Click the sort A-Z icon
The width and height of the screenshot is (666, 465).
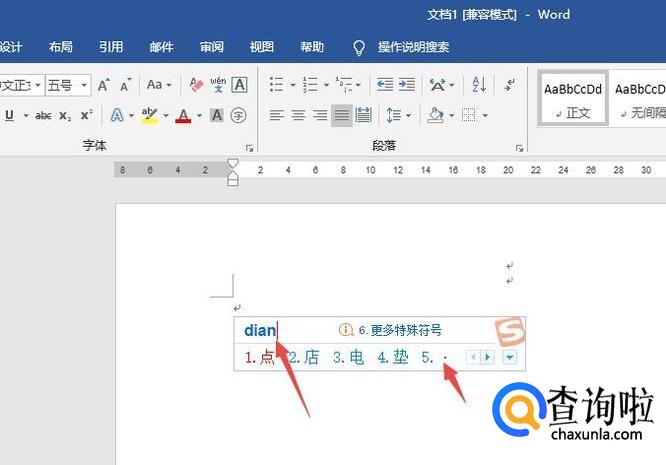[478, 85]
